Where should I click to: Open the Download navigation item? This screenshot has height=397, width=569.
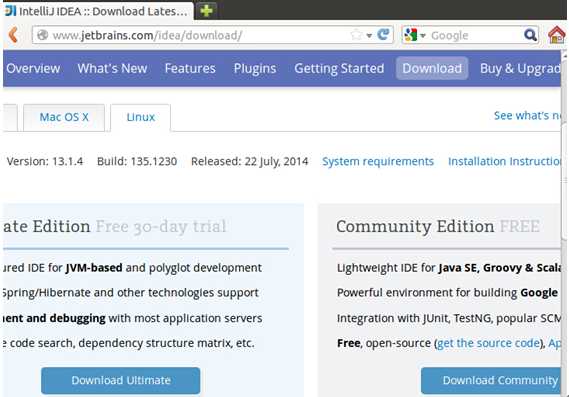click(x=432, y=68)
